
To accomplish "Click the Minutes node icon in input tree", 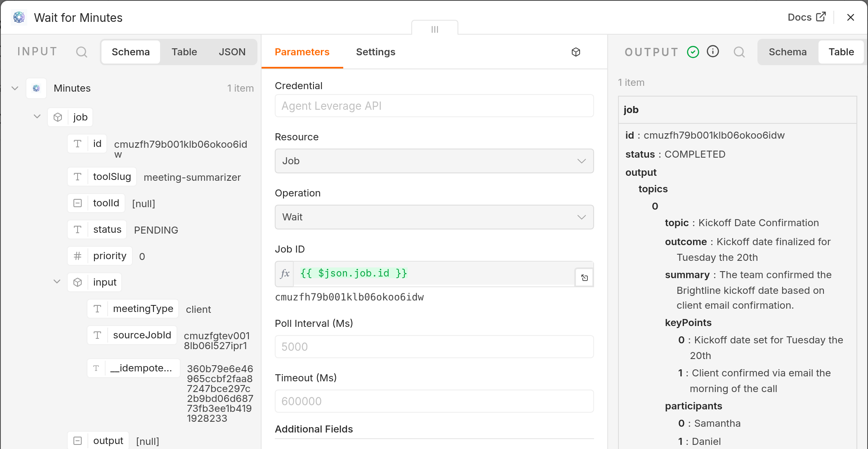I will click(x=36, y=88).
